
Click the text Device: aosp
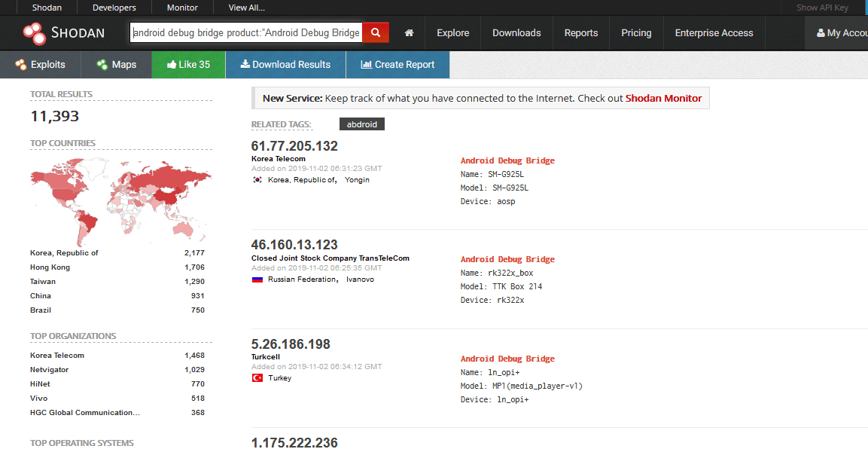click(x=488, y=202)
